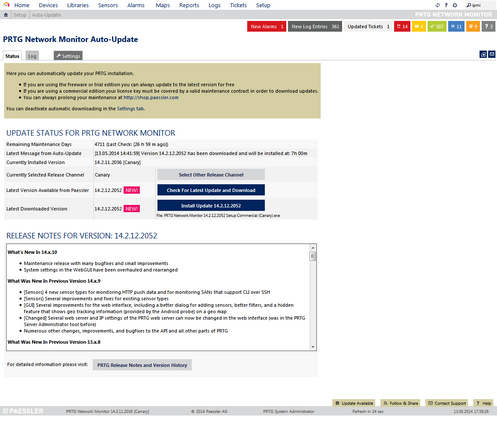
Task: Click the logout power icon in the top bar
Action: (x=455, y=5)
